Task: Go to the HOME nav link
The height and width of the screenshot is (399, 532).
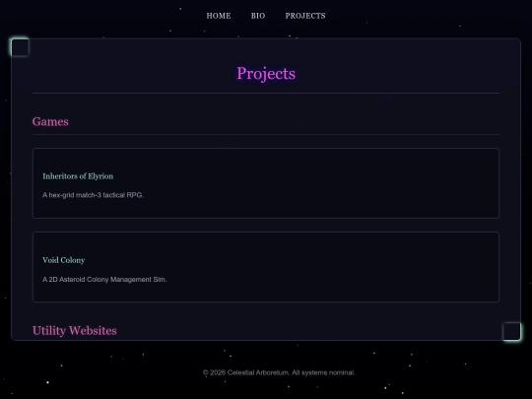Action: pyautogui.click(x=219, y=16)
